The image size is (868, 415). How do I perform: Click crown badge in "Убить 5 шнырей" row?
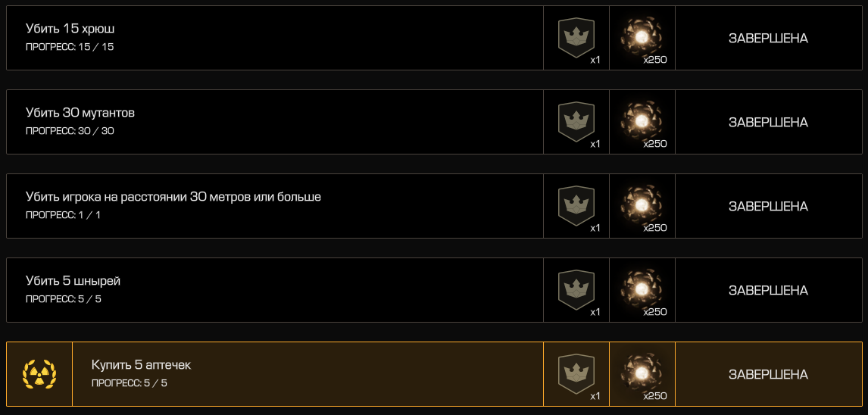(576, 290)
